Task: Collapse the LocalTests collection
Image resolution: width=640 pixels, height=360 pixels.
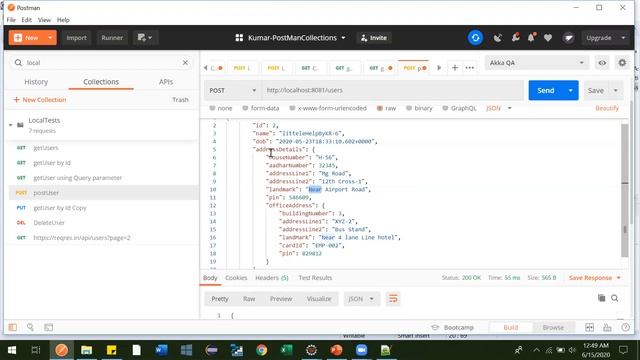Action: point(11,124)
